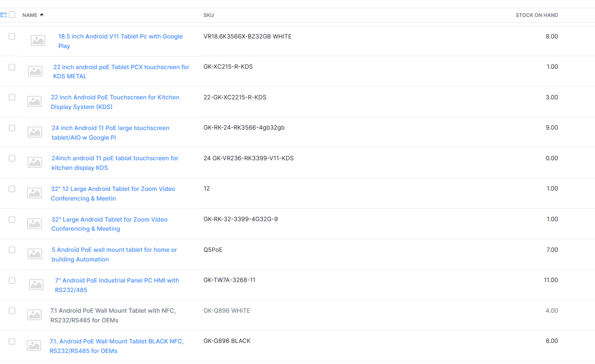Click image placeholder for GK-XC215-R-KDS item
The image size is (595, 364).
(x=35, y=71)
